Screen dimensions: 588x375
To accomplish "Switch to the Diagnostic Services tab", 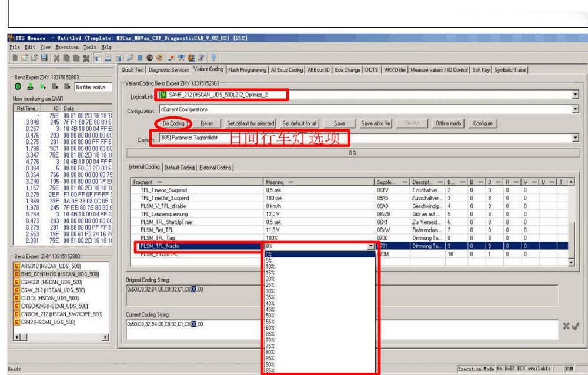I will [169, 70].
